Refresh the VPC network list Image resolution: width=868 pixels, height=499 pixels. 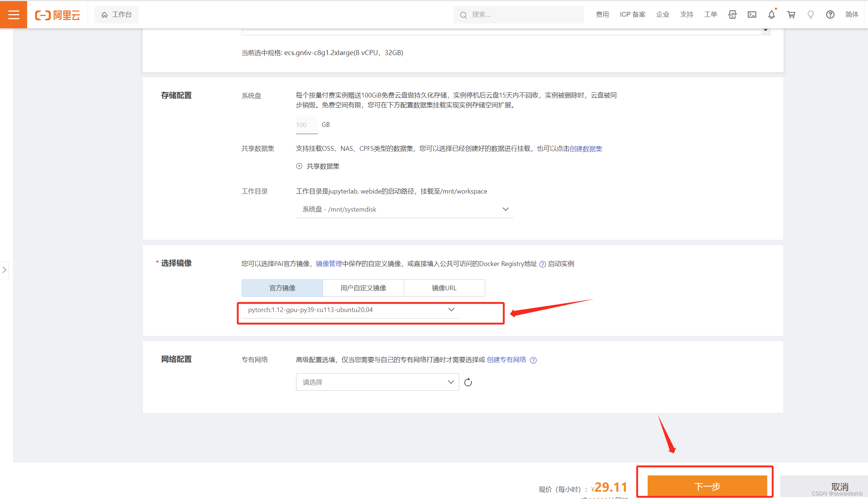468,382
